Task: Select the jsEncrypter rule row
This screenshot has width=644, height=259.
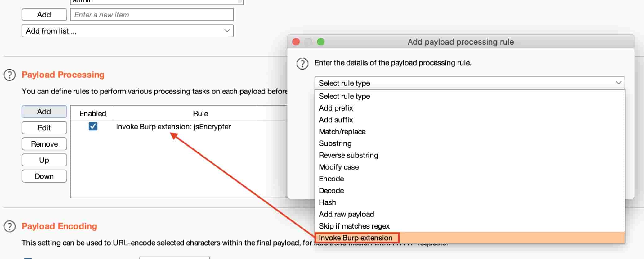Action: pos(173,127)
